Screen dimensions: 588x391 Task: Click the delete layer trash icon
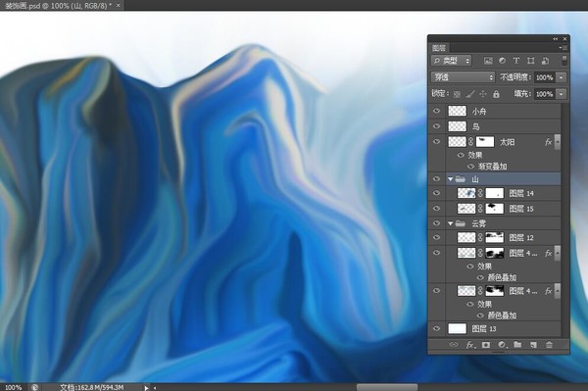[x=549, y=345]
